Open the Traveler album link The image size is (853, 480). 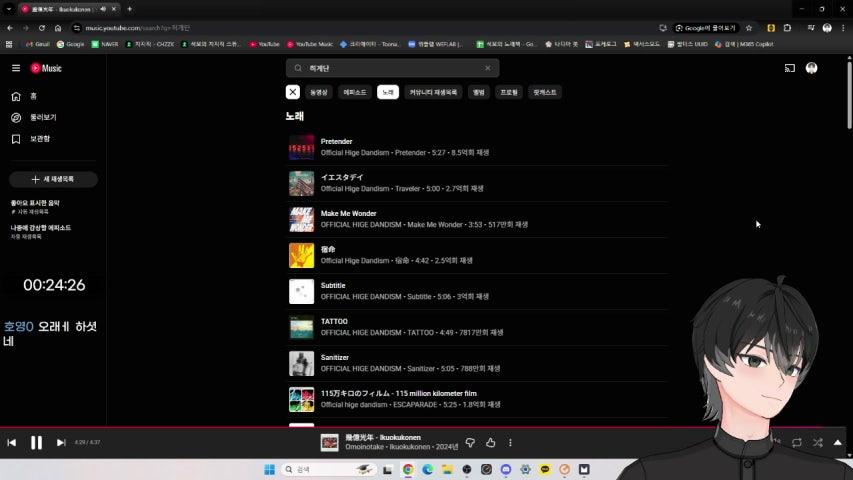(x=407, y=189)
